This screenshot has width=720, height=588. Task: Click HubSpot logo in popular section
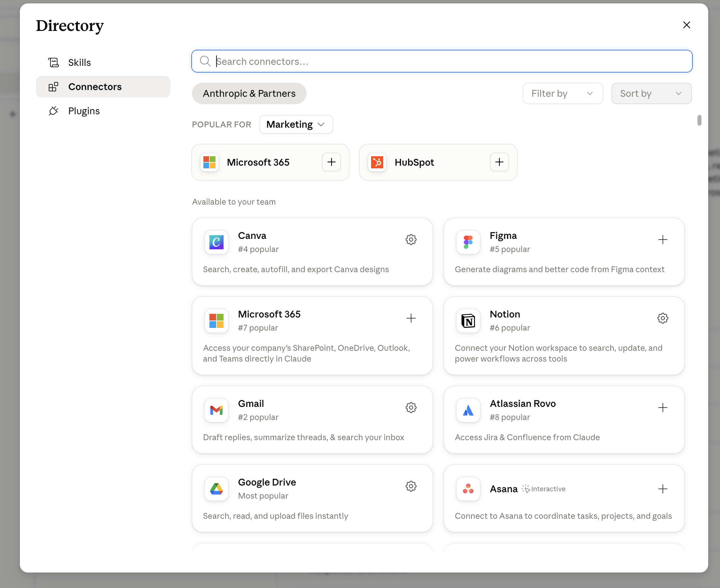click(x=377, y=162)
